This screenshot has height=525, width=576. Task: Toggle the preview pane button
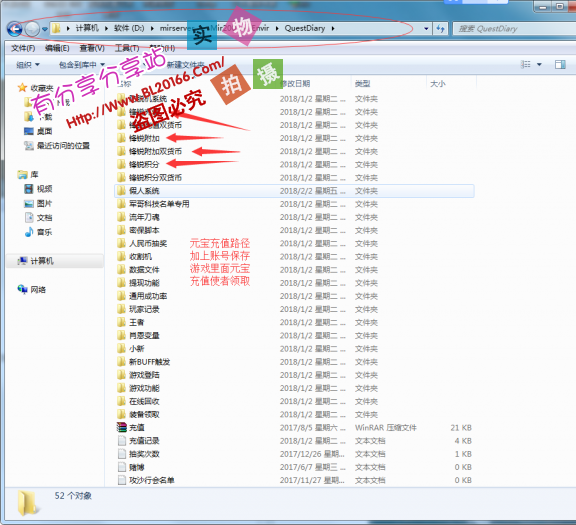[560, 65]
